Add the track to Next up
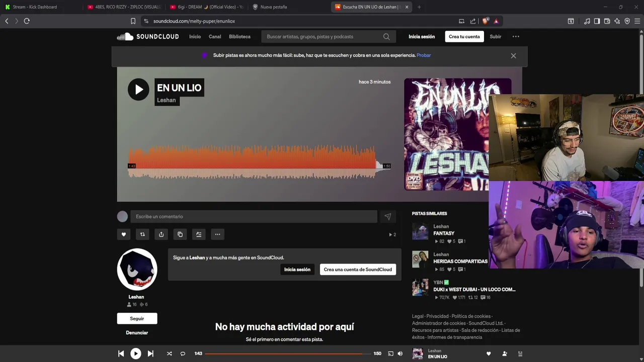The height and width of the screenshot is (362, 644). 199,234
